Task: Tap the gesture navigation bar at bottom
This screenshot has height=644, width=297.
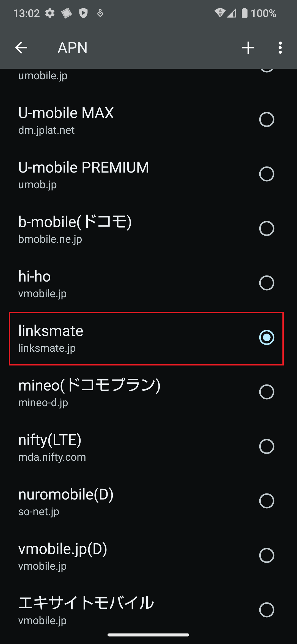Action: pyautogui.click(x=148, y=635)
